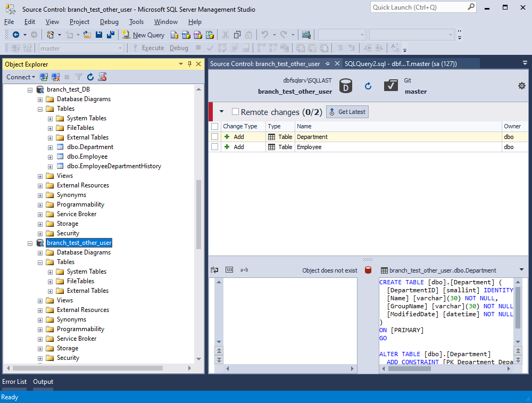Screen dimensions: 532x403
Task: Click the Disconnect icon in Object Explorer
Action: point(56,77)
